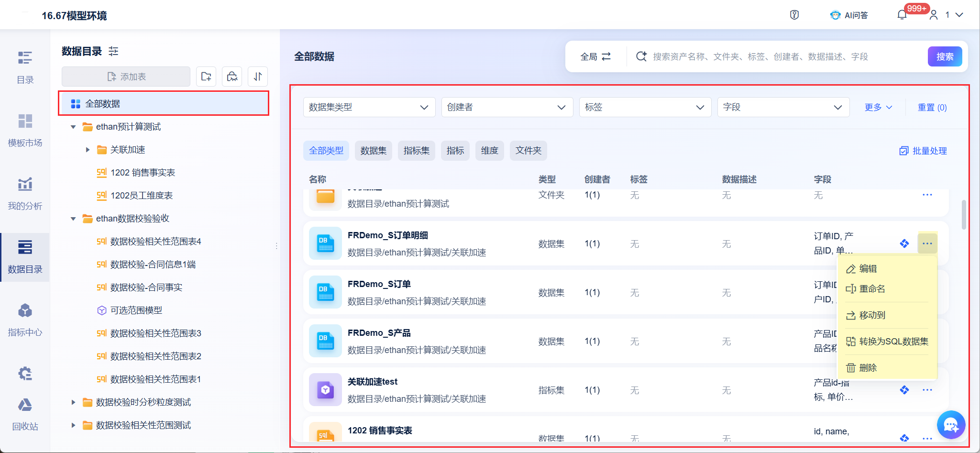980x453 pixels.
Task: Click the asset search input field
Action: click(784, 56)
